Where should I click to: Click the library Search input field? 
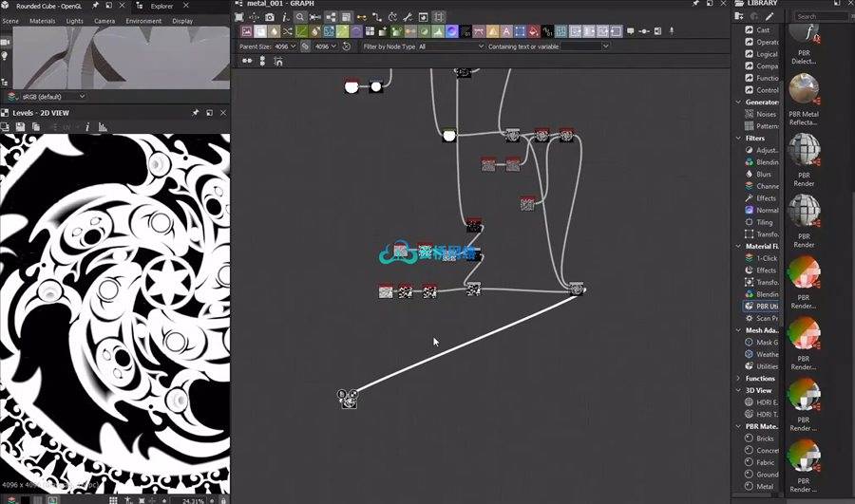820,16
